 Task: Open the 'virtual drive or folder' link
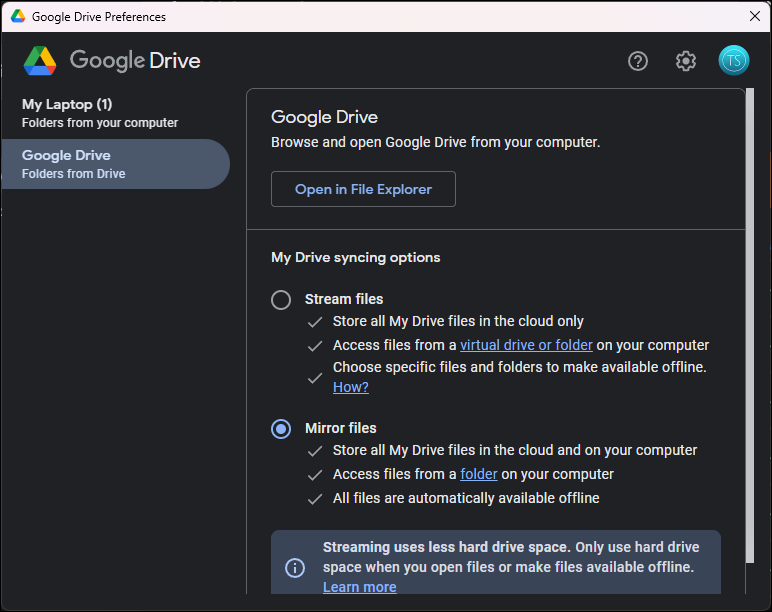(526, 345)
